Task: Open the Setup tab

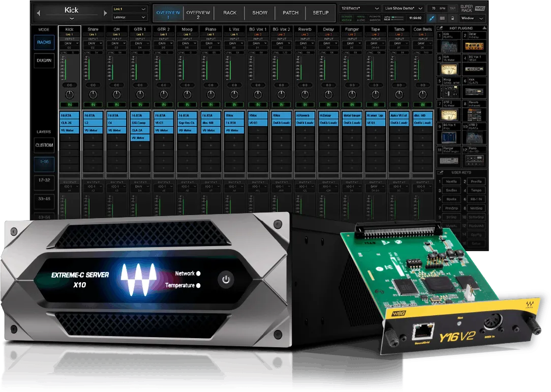Action: tap(321, 13)
